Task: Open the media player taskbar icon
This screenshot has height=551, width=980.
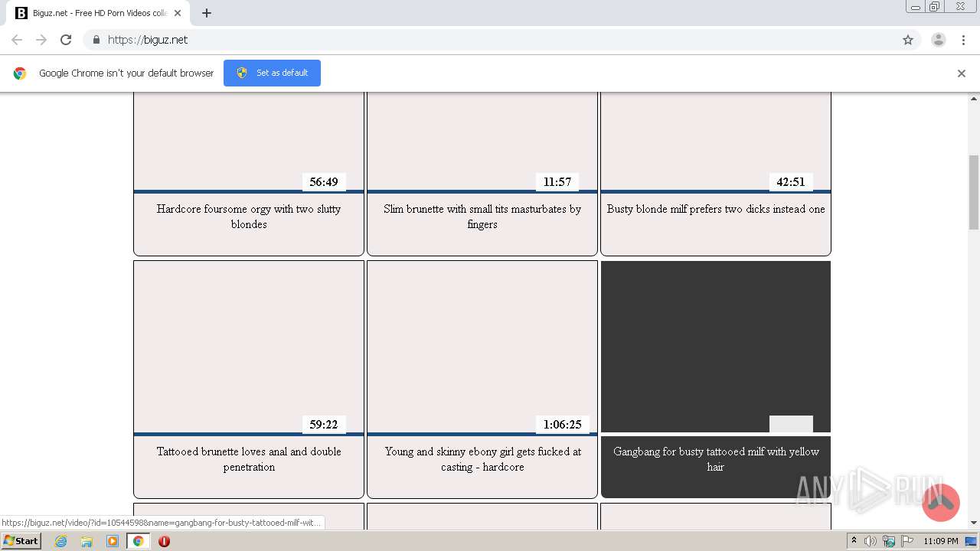Action: (113, 541)
